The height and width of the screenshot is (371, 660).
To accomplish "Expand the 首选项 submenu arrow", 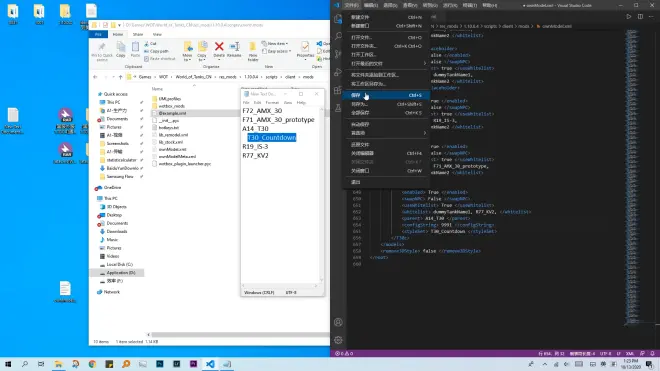I will [x=425, y=133].
